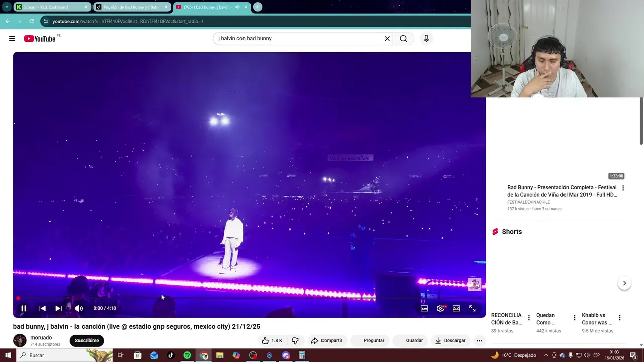The image size is (644, 362).
Task: Open the Bad Bunny Viña del Mar 2019 video
Action: coord(561,191)
